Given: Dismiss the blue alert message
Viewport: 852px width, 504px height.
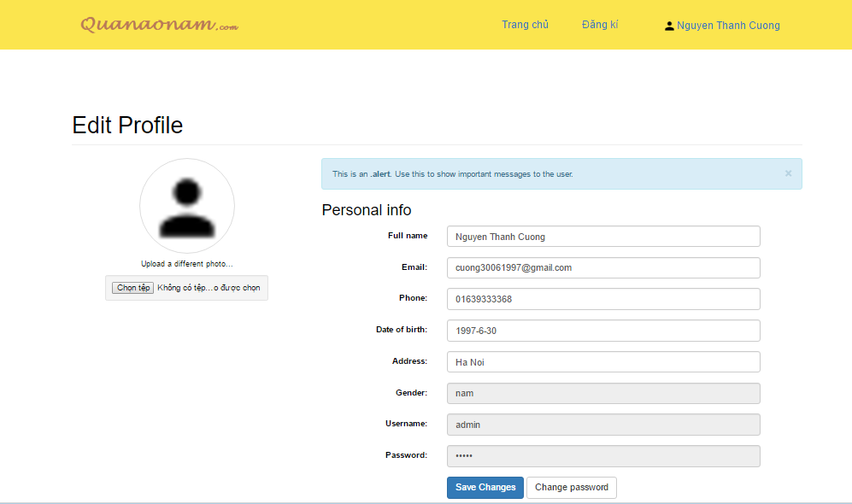Looking at the screenshot, I should click(788, 173).
